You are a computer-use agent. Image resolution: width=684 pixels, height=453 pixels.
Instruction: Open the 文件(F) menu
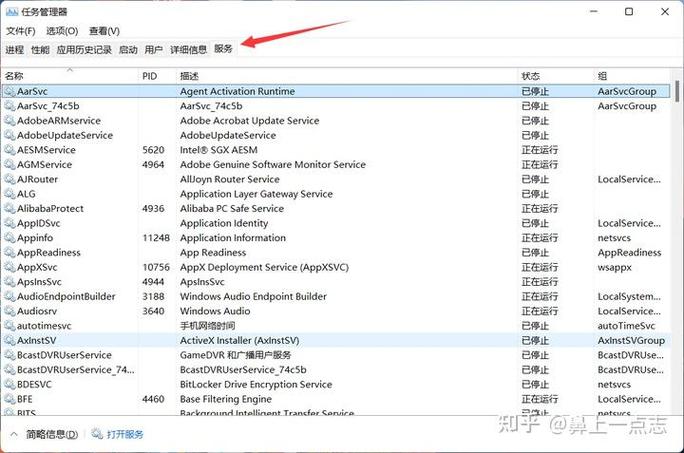[x=21, y=31]
